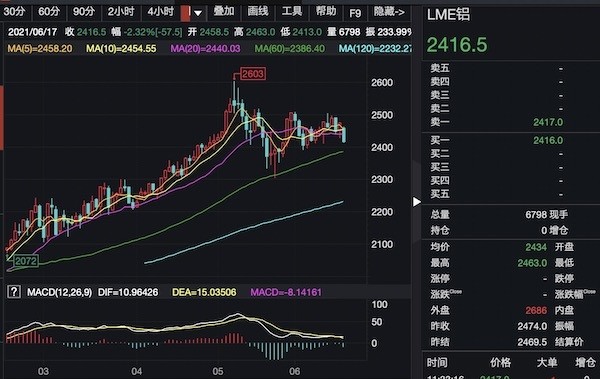The image size is (600, 379).
Task: Click the F9 button
Action: (x=355, y=13)
